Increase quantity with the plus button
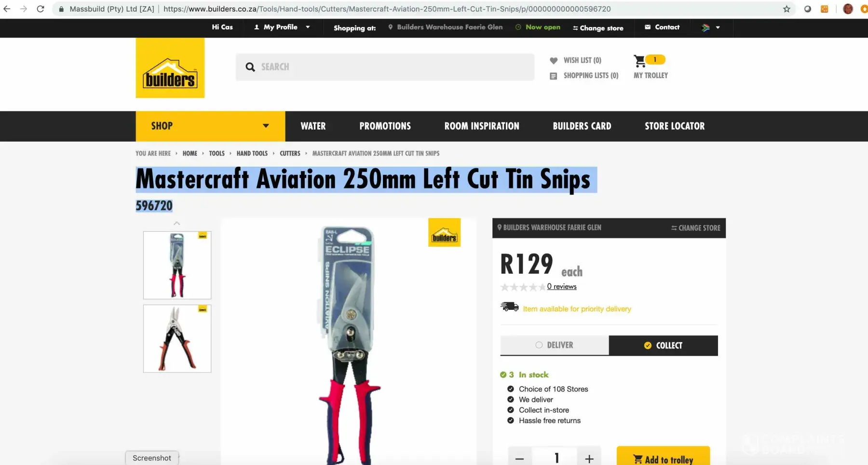Viewport: 868px width, 465px height. 589,458
